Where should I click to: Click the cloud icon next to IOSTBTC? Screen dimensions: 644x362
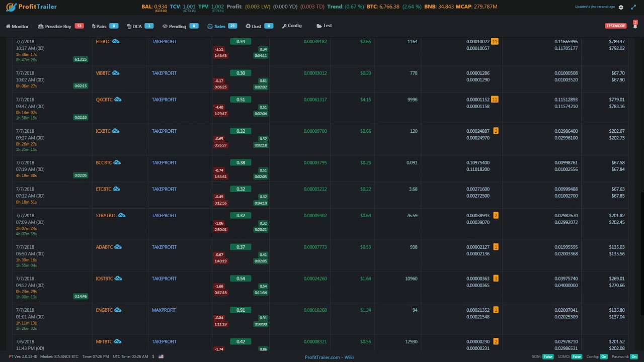tap(117, 278)
